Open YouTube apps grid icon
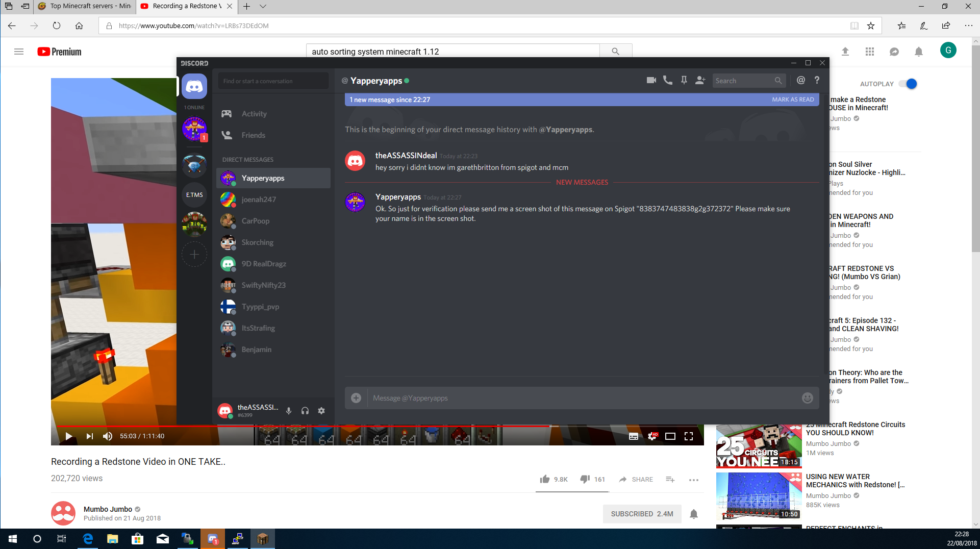This screenshot has height=549, width=980. pos(870,52)
